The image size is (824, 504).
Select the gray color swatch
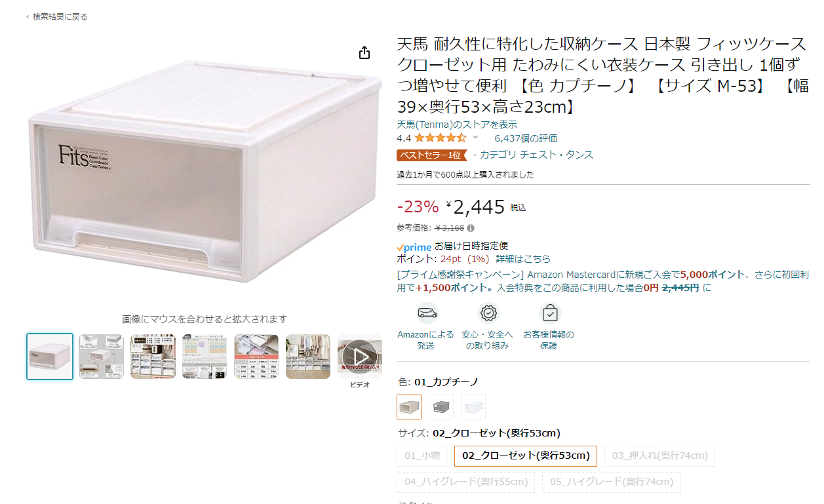coord(441,407)
